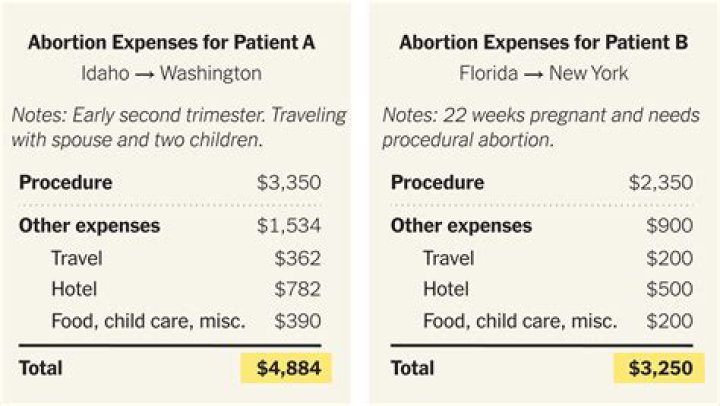
Task: Click Patient B's procedure cost $2,350
Action: (x=661, y=183)
